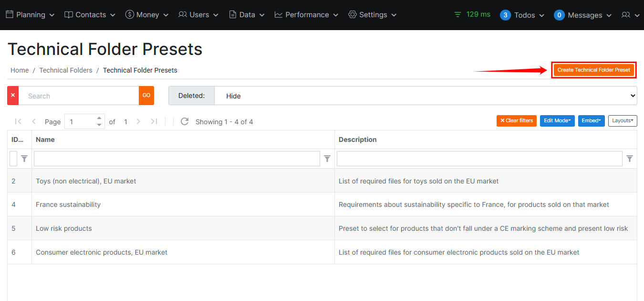Click the filter icon for Description column
The height and width of the screenshot is (301, 644).
pyautogui.click(x=630, y=159)
